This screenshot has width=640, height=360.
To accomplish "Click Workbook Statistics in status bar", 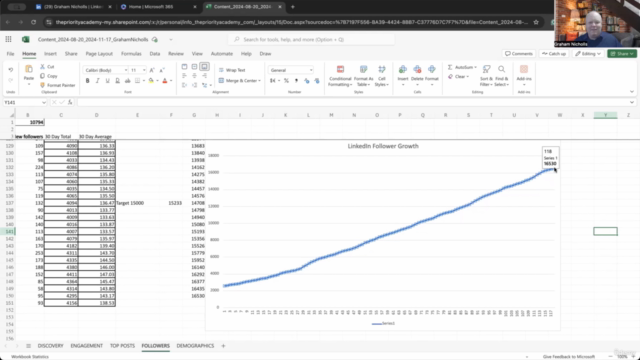I will pyautogui.click(x=30, y=357).
